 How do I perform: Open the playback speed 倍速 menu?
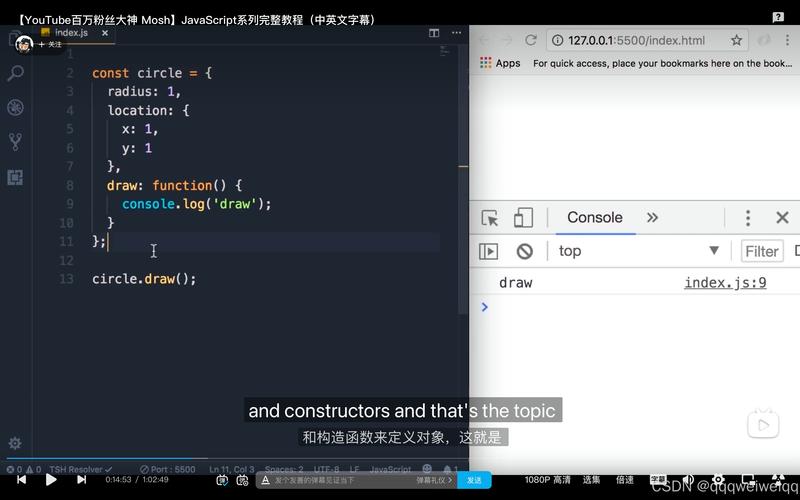(x=624, y=480)
